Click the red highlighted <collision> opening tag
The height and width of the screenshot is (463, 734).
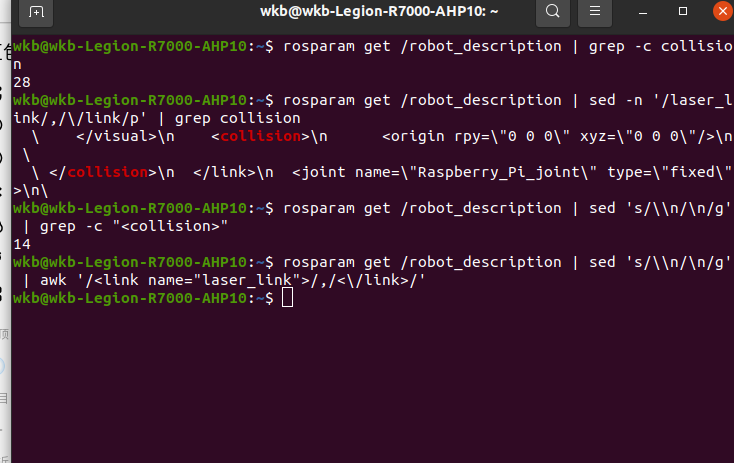tap(261, 136)
